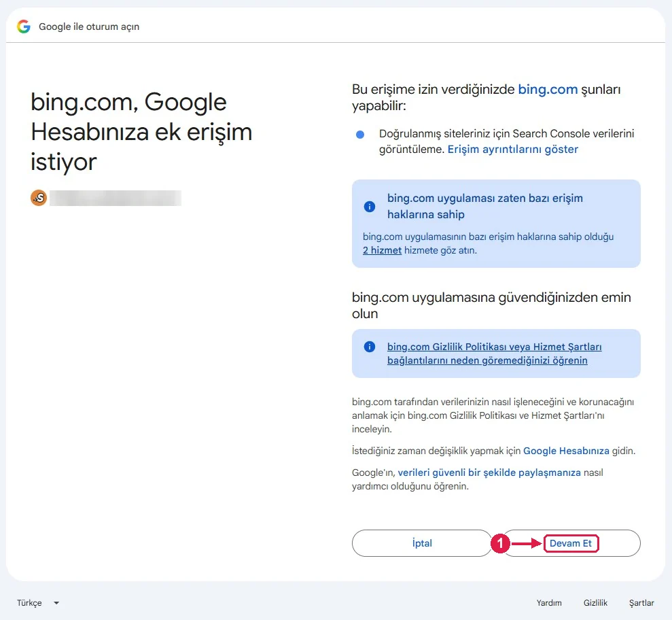Open the Gizlilik footer link
This screenshot has height=620, width=672.
[x=595, y=603]
